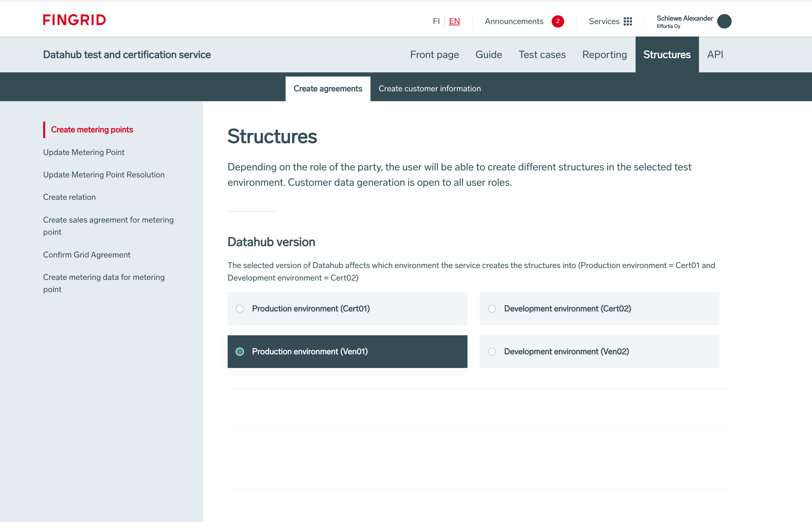Open Announcements
The width and height of the screenshot is (812, 522).
pos(514,21)
